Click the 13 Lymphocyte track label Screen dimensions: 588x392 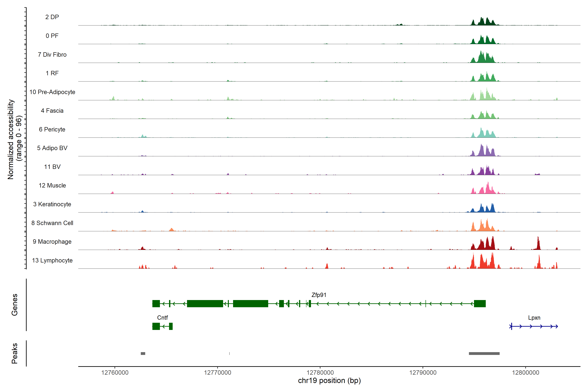(x=52, y=260)
